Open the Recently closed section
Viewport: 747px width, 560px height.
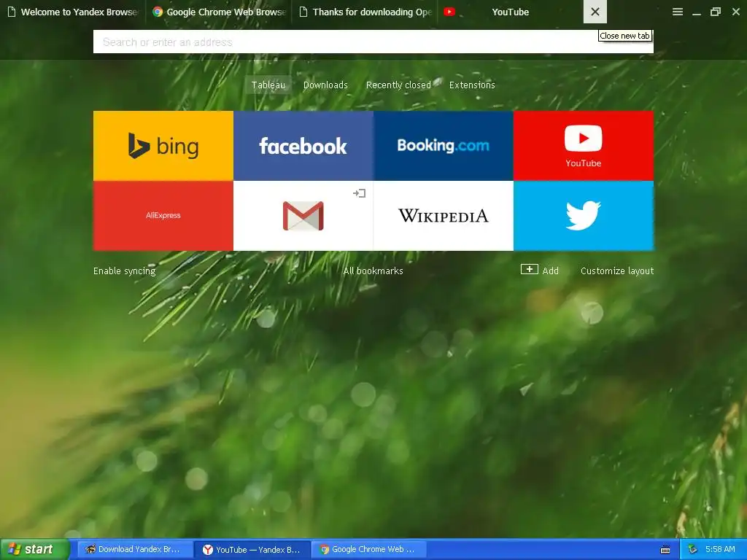398,85
